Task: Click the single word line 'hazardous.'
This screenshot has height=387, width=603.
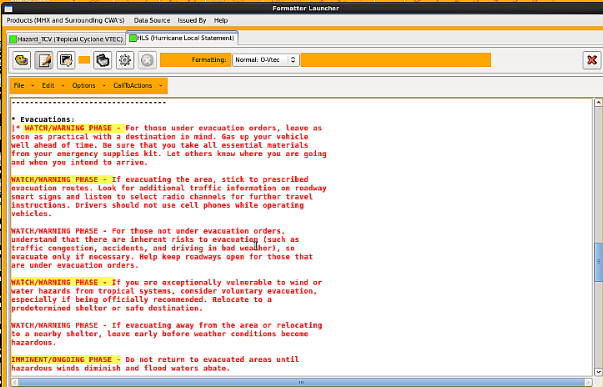Action: coord(34,342)
